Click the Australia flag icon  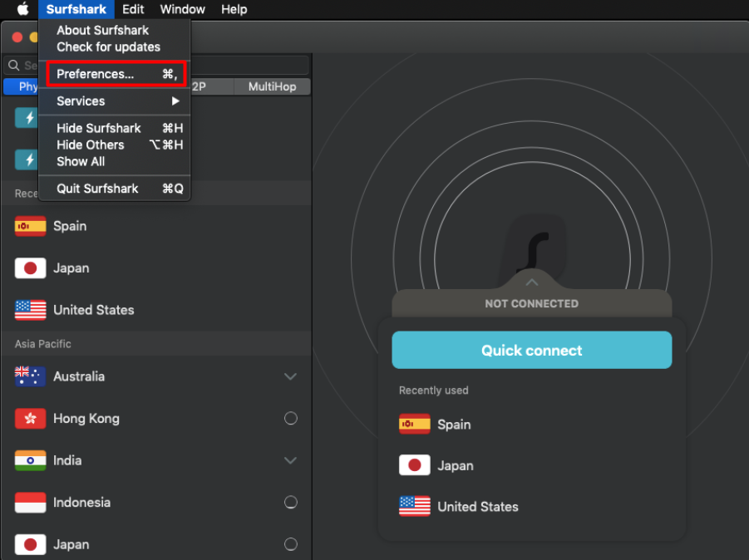tap(31, 376)
